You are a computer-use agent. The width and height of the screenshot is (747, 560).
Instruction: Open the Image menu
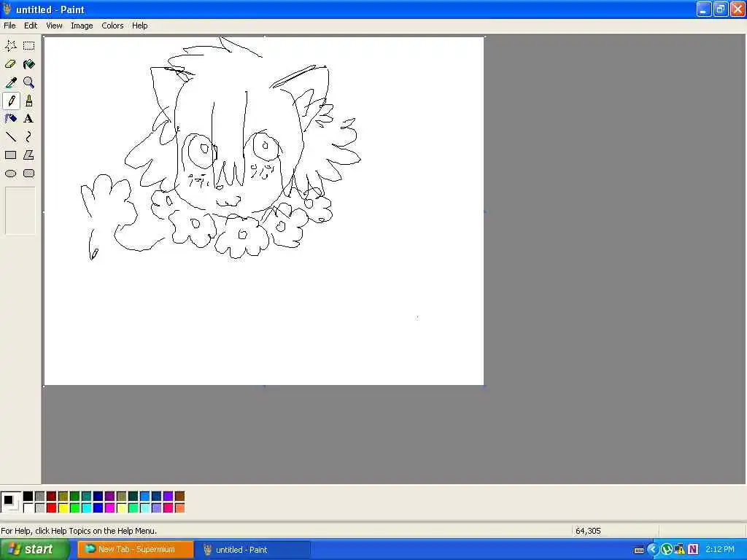[82, 26]
